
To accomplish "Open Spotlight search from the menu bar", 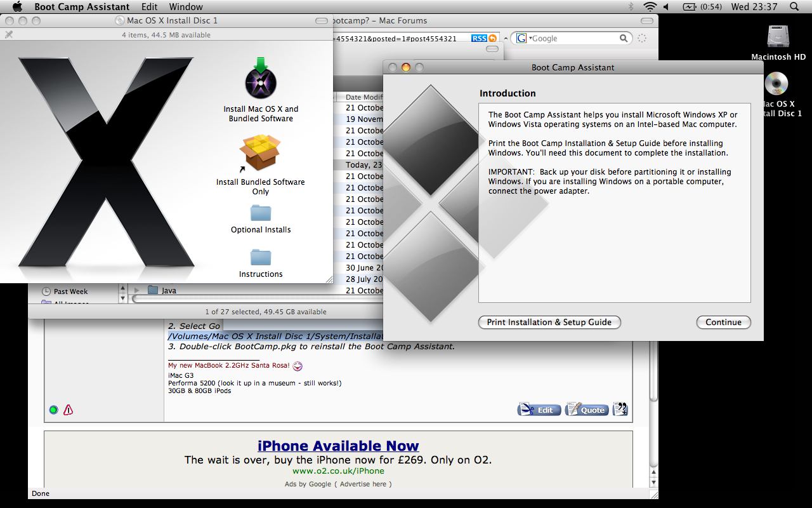I will pos(795,7).
